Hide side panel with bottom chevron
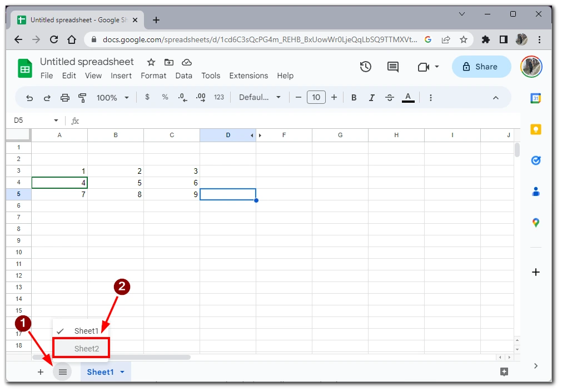 (535, 366)
